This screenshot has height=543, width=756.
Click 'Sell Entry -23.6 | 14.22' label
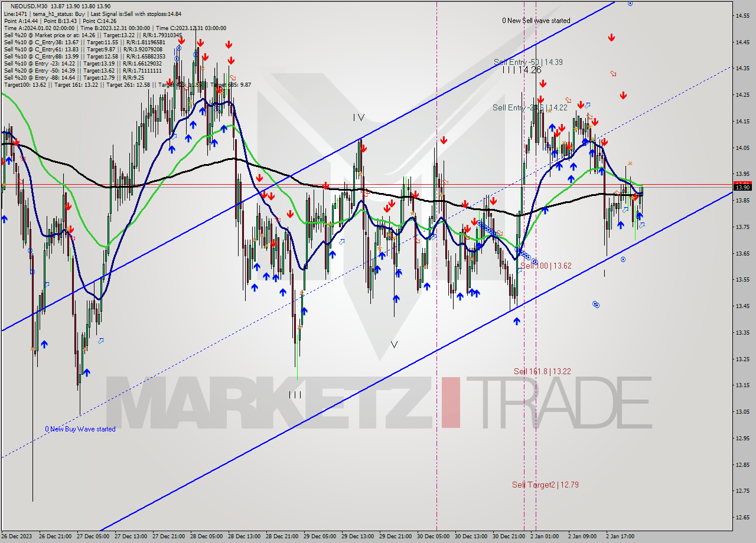530,107
